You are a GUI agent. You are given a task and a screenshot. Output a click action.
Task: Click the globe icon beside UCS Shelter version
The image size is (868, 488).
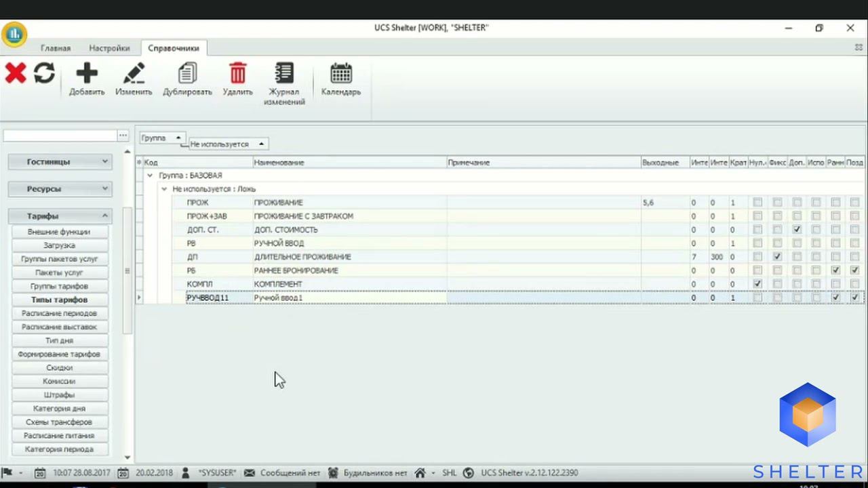(x=469, y=473)
